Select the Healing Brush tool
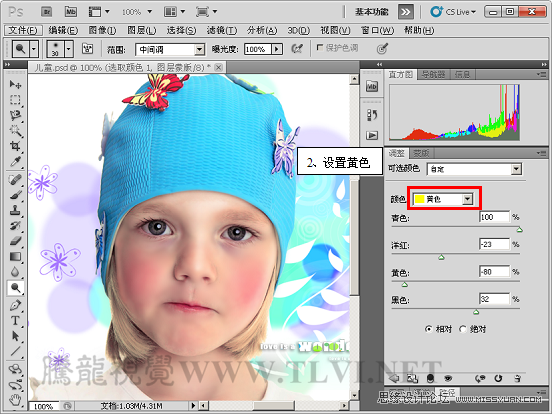Image resolution: width=552 pixels, height=414 pixels. click(15, 179)
